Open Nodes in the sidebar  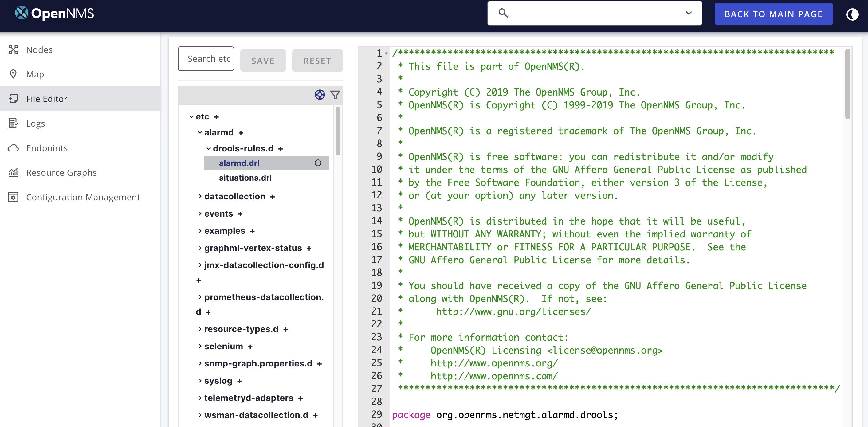coord(39,50)
